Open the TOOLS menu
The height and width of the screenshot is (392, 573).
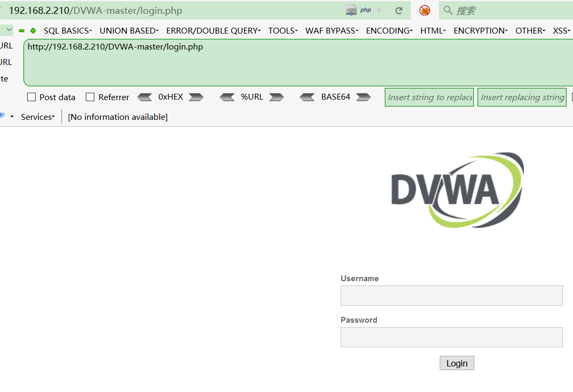click(x=283, y=31)
